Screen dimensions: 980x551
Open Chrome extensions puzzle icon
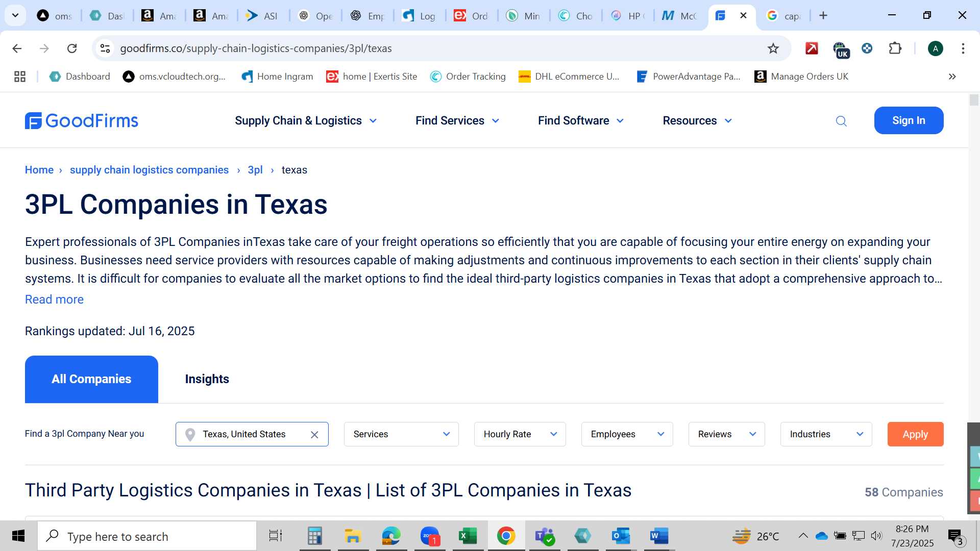895,48
